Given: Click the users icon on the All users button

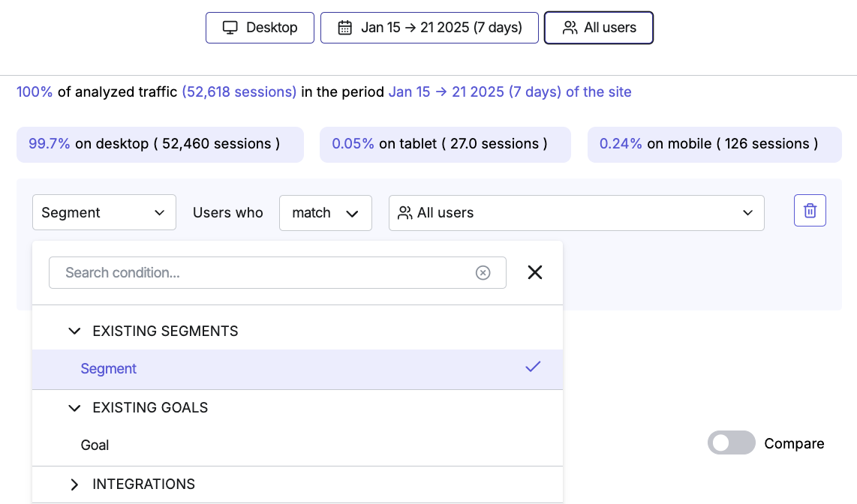Looking at the screenshot, I should click(x=570, y=27).
